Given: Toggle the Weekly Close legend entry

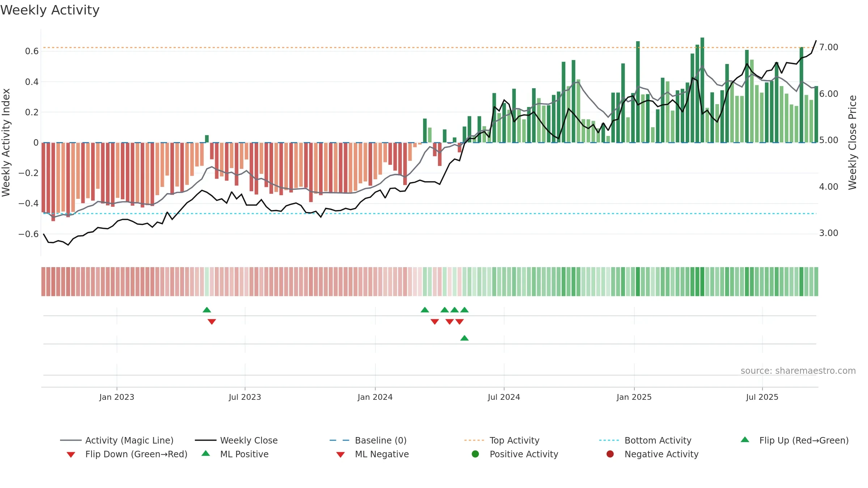Looking at the screenshot, I should (x=236, y=440).
